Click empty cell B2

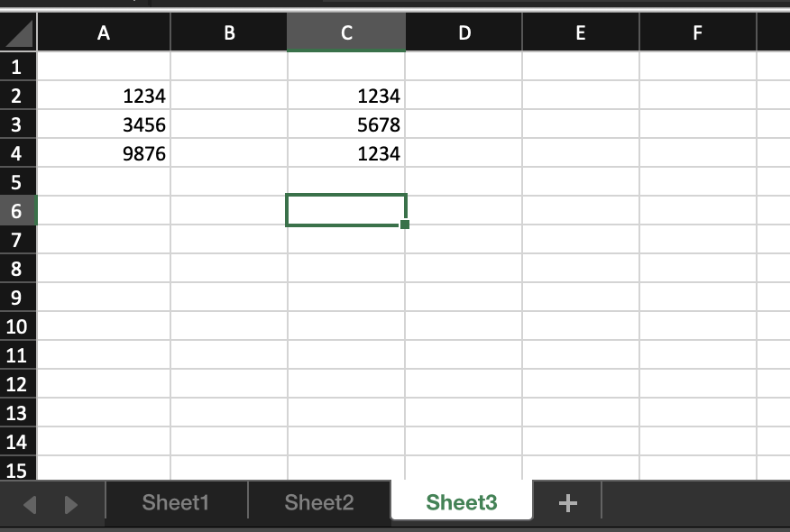[x=229, y=96]
